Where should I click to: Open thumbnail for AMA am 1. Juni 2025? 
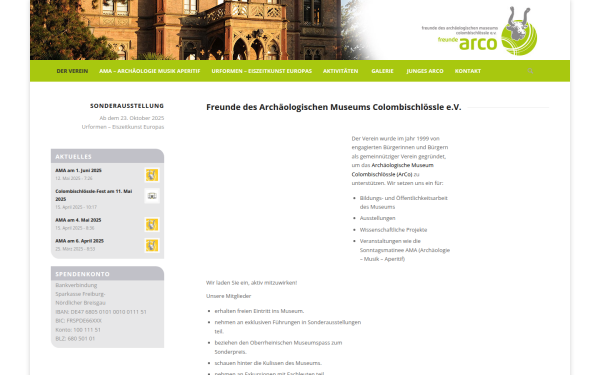coord(152,175)
